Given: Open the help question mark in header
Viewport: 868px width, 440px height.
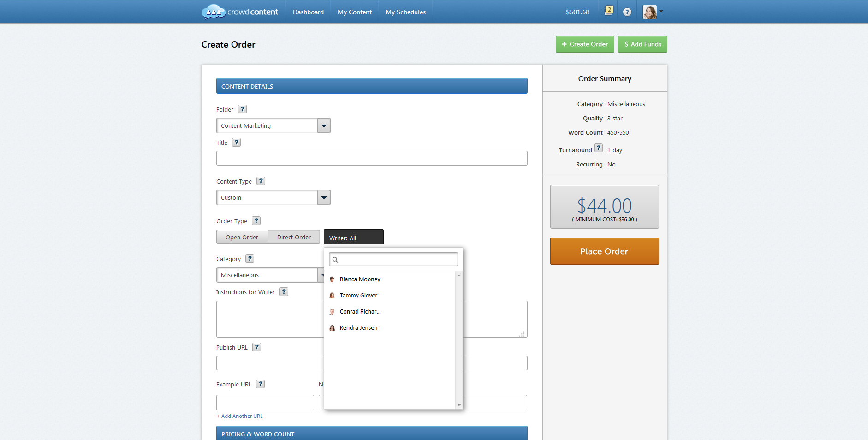Looking at the screenshot, I should pos(627,12).
